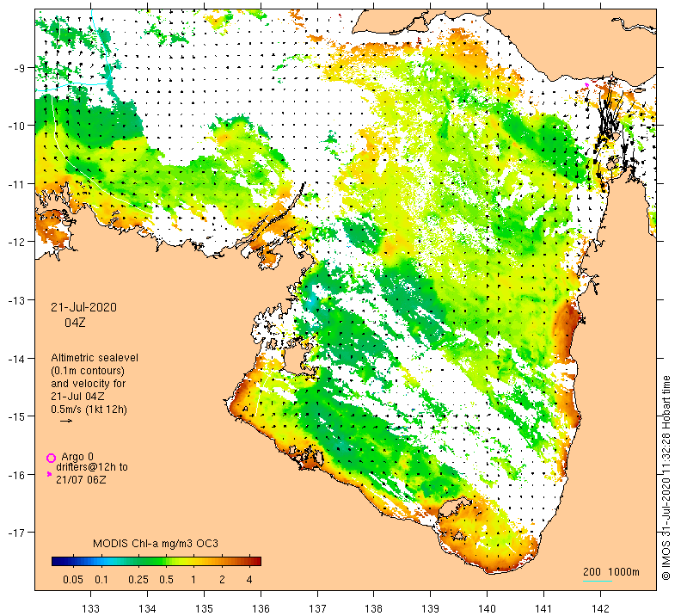Click the IMOS copyright timestamp text
Image resolution: width=681 pixels, height=616 pixels.
click(x=666, y=477)
